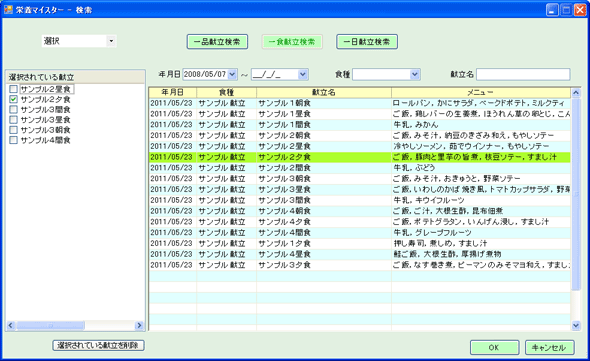Open the empty end date dropdown
This screenshot has height=361, width=590.
303,75
